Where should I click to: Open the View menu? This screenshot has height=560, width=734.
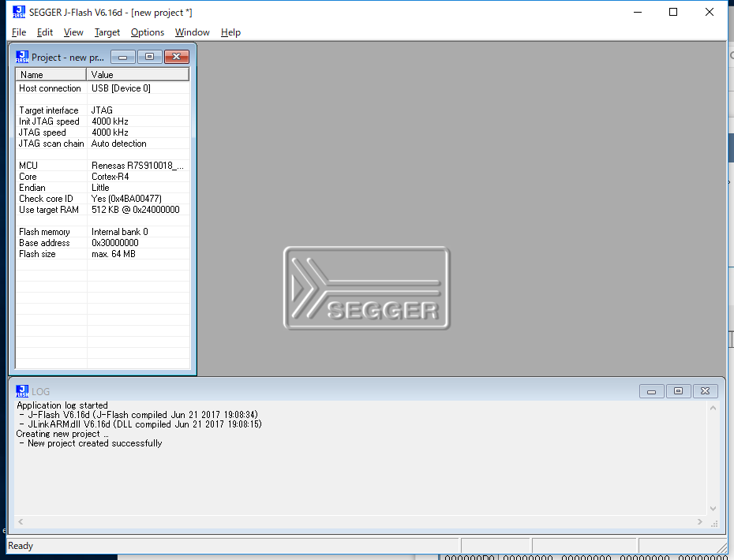tap(73, 32)
